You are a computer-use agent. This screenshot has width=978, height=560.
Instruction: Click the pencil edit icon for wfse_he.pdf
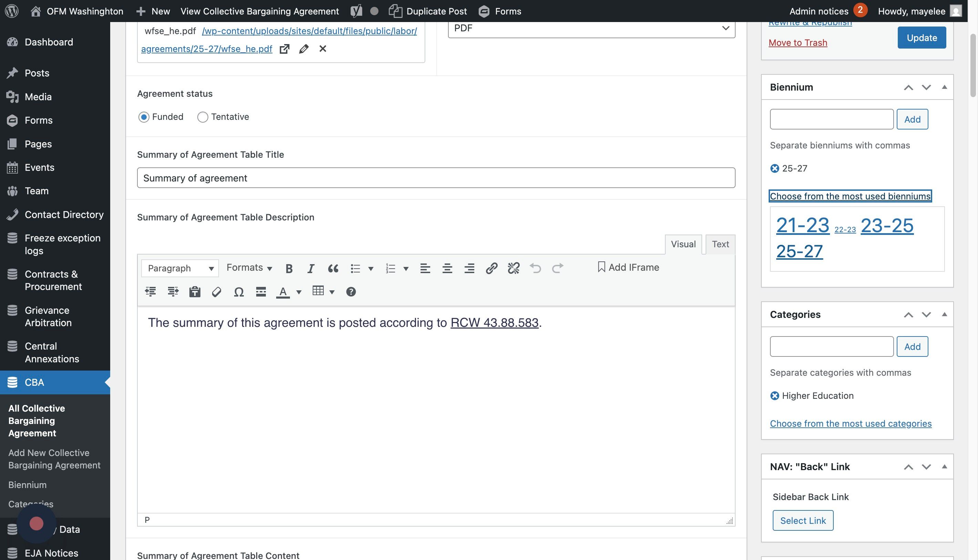303,49
